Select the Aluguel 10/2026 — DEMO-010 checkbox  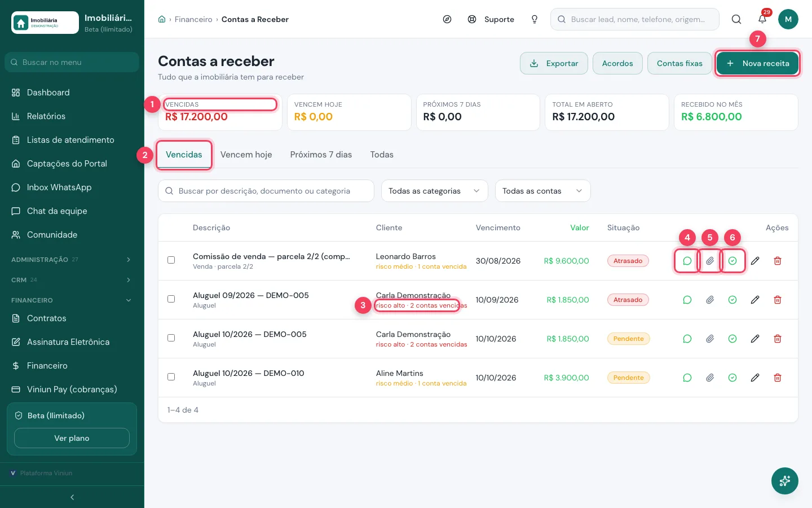coord(171,377)
